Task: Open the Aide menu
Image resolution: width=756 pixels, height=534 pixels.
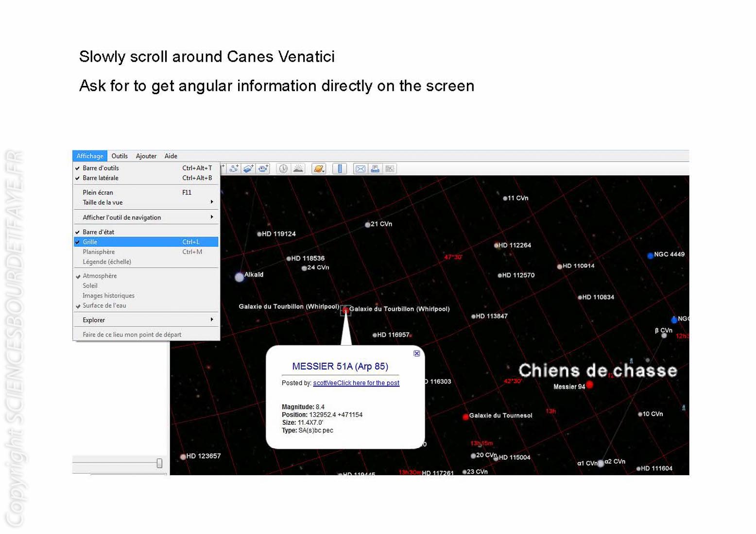Action: (x=171, y=156)
